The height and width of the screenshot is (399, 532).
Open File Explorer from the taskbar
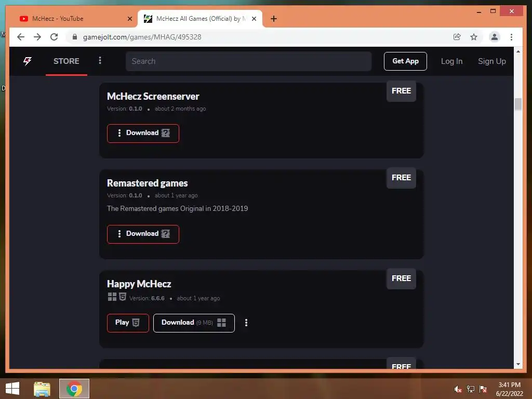pos(42,389)
